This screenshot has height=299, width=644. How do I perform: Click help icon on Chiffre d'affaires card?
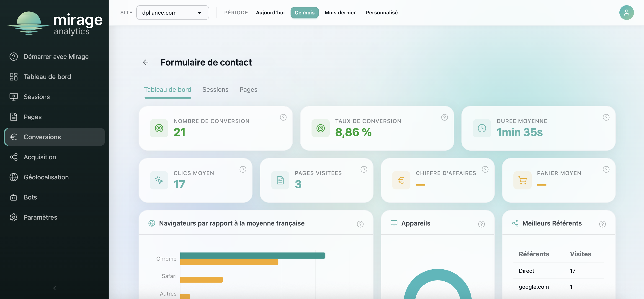click(485, 169)
